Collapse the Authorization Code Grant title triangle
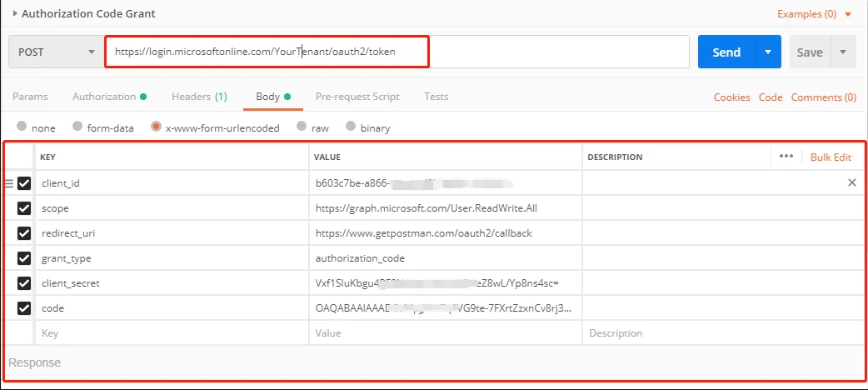The width and height of the screenshot is (868, 390). tap(15, 14)
